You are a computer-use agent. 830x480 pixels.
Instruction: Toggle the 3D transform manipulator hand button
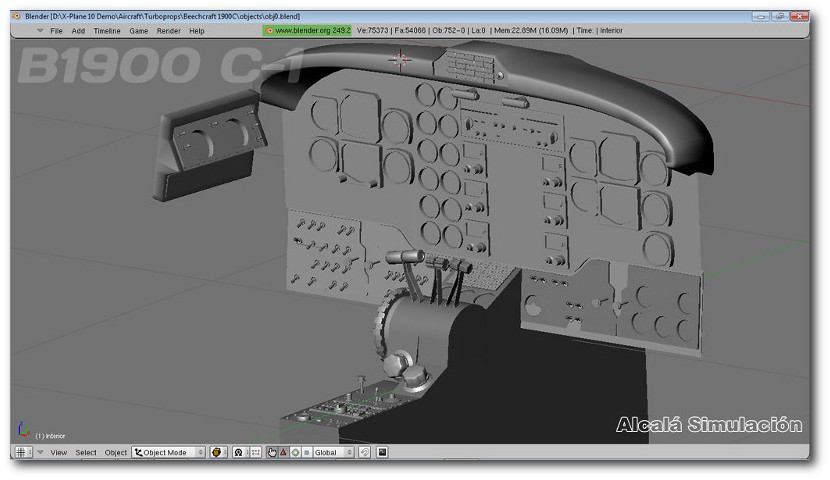[272, 452]
